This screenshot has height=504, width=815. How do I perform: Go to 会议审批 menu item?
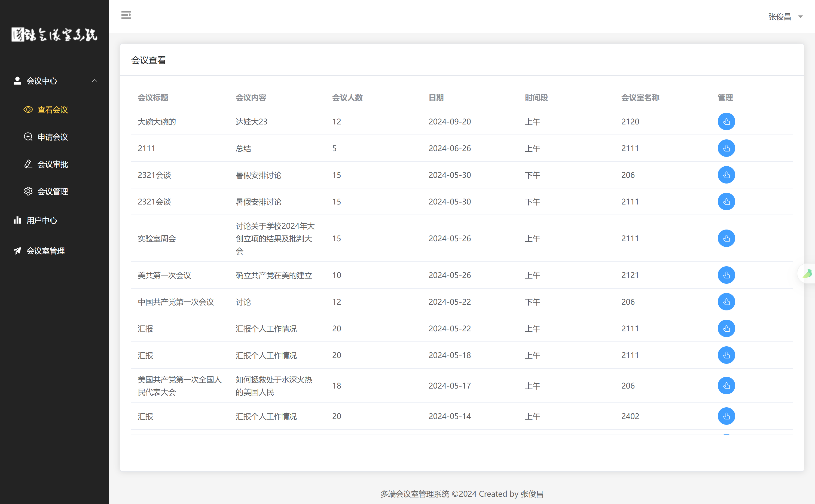coord(53,164)
